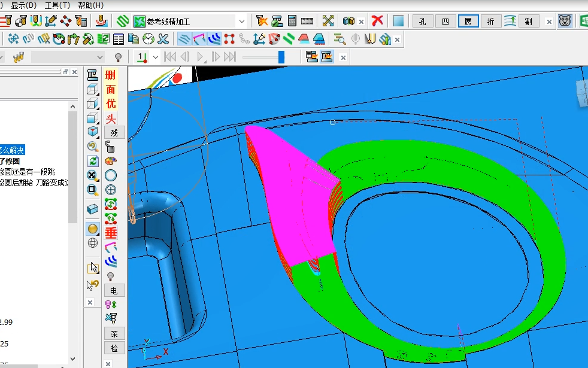
Task: Click the simulation speed slider handle
Action: tap(281, 57)
